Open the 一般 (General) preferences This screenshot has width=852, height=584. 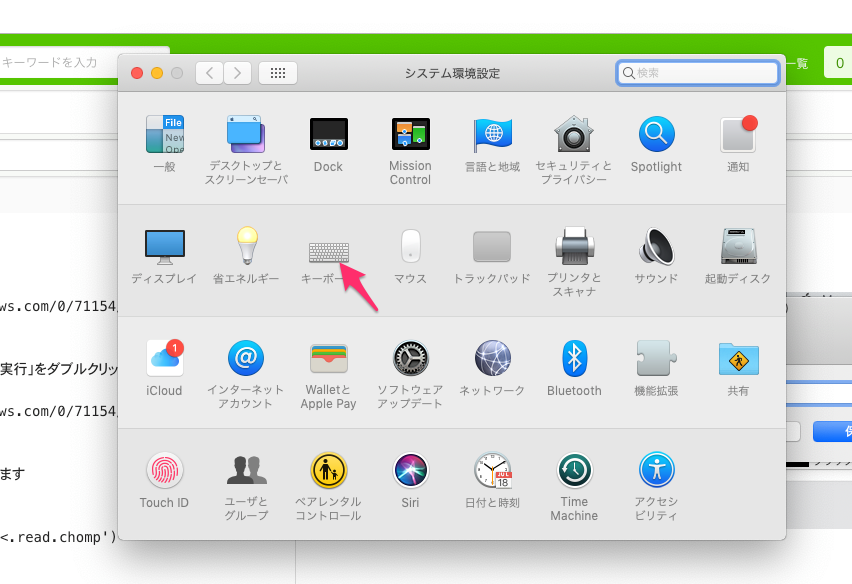(165, 134)
